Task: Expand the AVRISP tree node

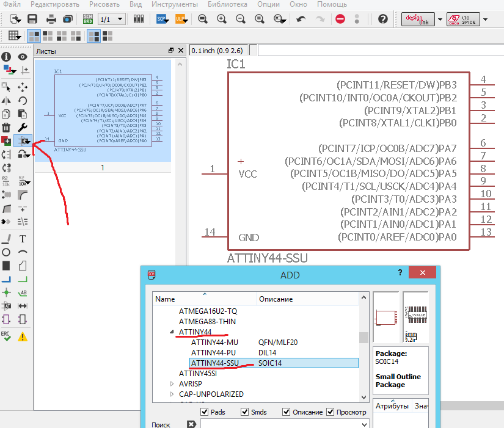Action: coord(172,383)
